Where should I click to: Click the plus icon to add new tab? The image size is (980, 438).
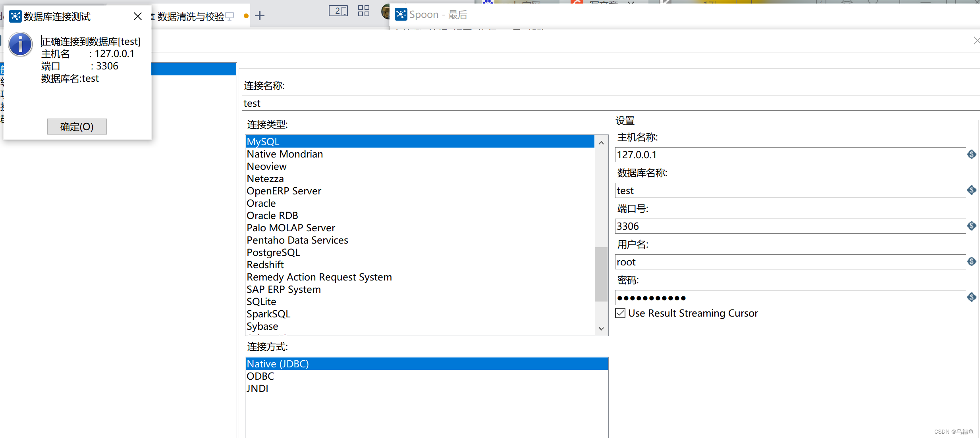click(x=260, y=16)
